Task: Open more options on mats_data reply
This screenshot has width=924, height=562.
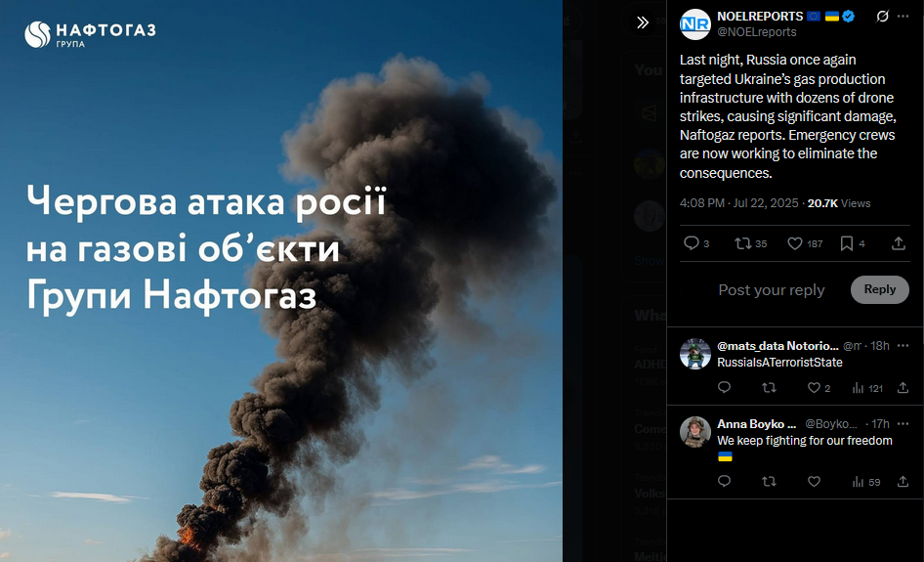Action: pos(903,346)
